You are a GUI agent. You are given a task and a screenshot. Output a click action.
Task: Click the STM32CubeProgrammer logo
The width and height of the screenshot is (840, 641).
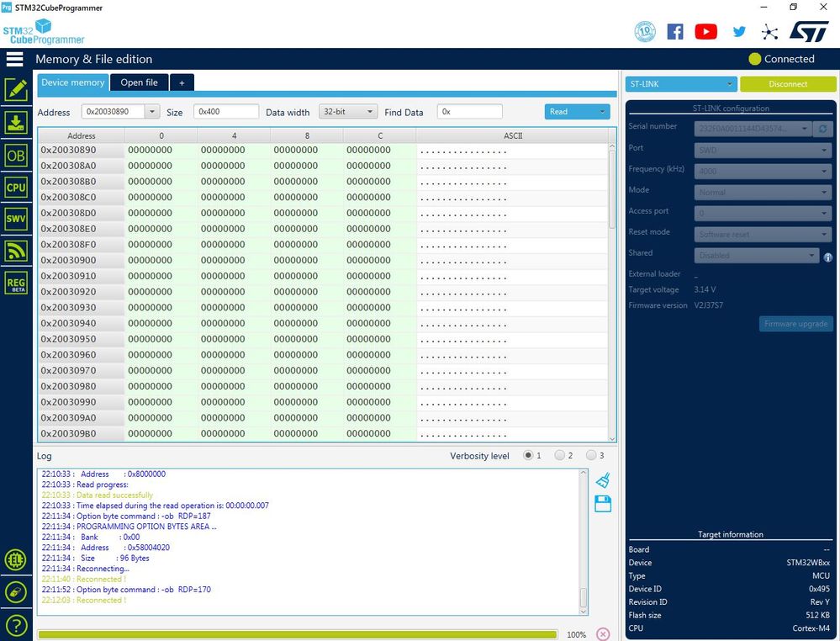pos(44,32)
